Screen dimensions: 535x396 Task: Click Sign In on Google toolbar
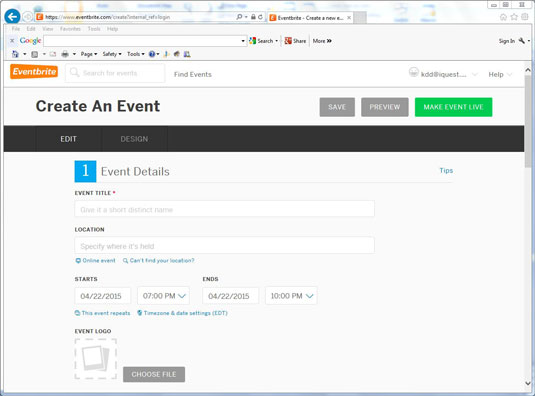coord(506,41)
